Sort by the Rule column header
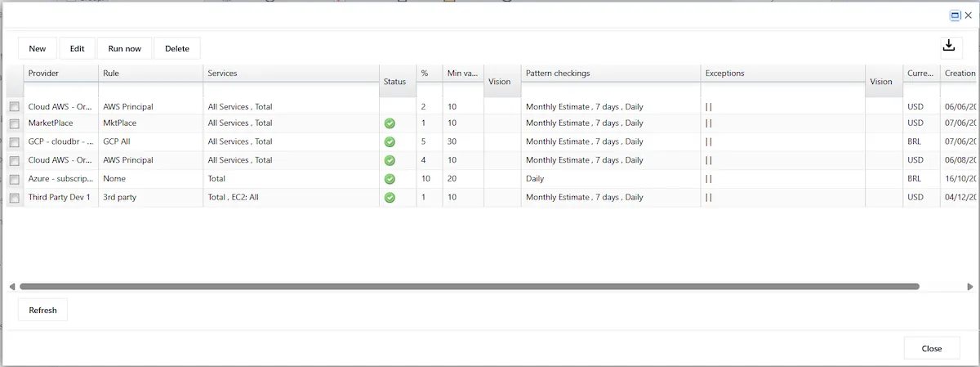 [150, 74]
